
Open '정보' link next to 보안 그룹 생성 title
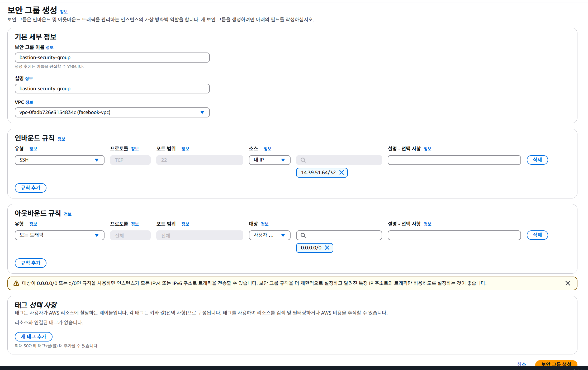point(64,12)
